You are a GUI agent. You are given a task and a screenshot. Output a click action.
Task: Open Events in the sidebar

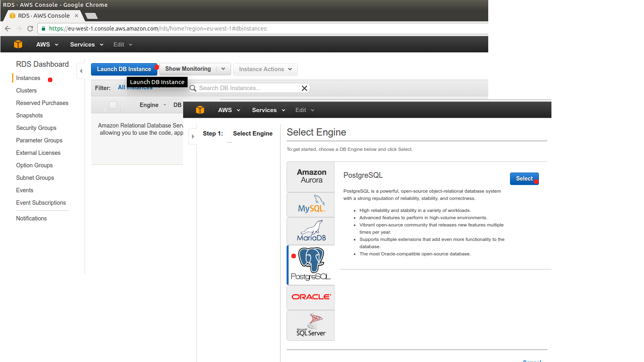point(25,190)
